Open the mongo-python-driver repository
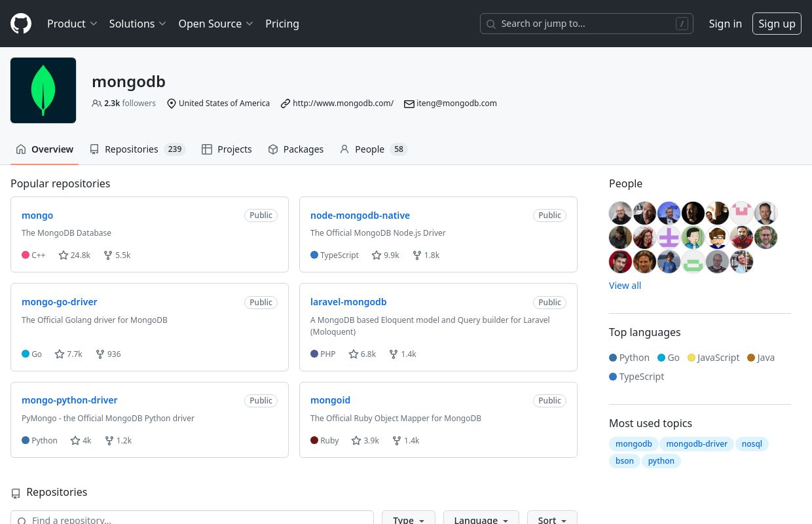 tap(69, 400)
